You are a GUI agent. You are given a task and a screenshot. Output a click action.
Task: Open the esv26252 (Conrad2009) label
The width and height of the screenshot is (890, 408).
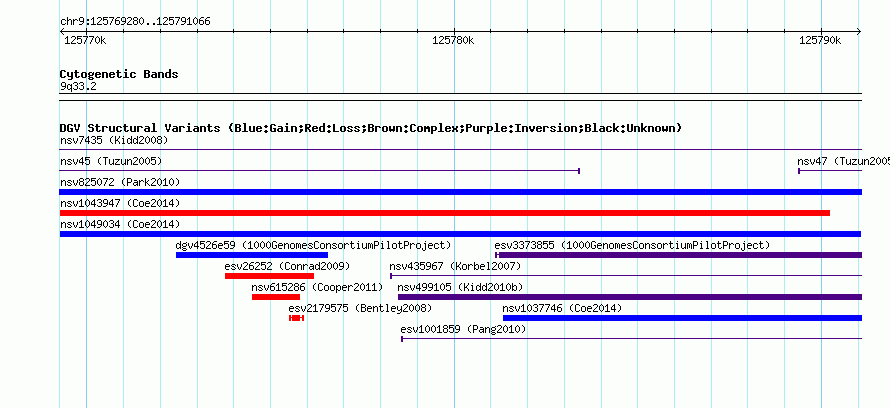[x=287, y=266]
